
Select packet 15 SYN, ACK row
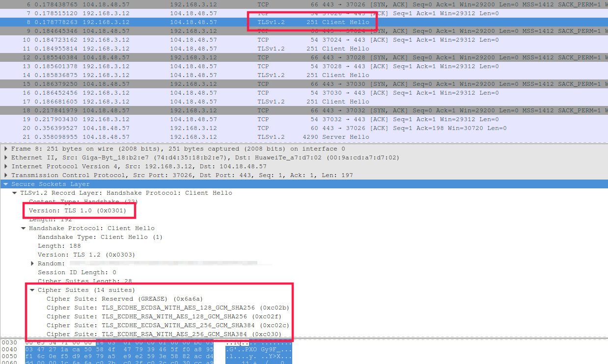pyautogui.click(x=304, y=84)
